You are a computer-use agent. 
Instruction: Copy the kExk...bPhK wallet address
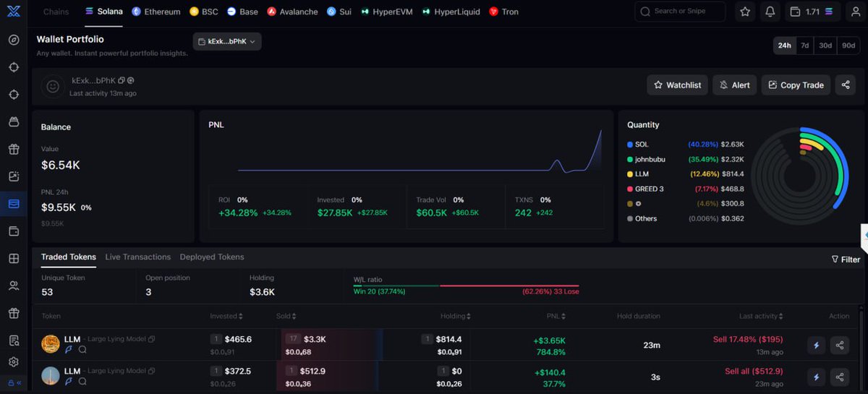click(122, 80)
